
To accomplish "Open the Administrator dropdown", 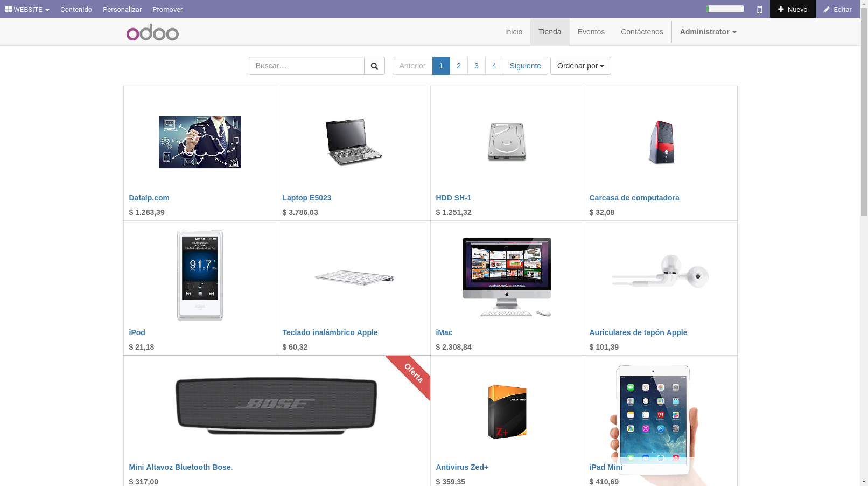I will coord(708,32).
